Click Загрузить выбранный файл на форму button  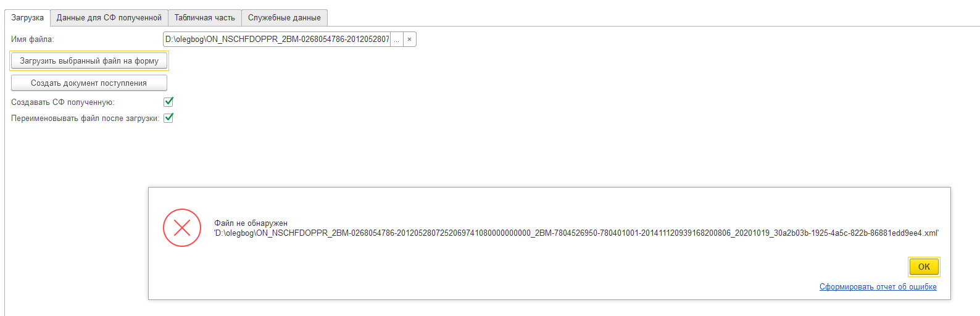click(89, 61)
